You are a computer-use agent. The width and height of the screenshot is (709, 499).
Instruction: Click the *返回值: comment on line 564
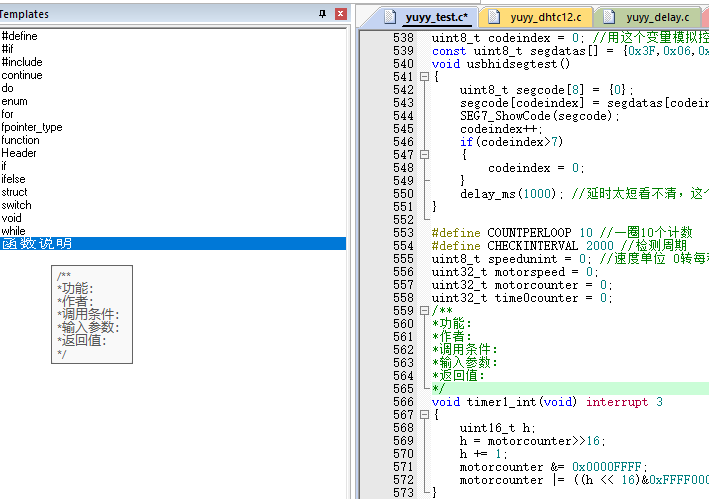(458, 376)
